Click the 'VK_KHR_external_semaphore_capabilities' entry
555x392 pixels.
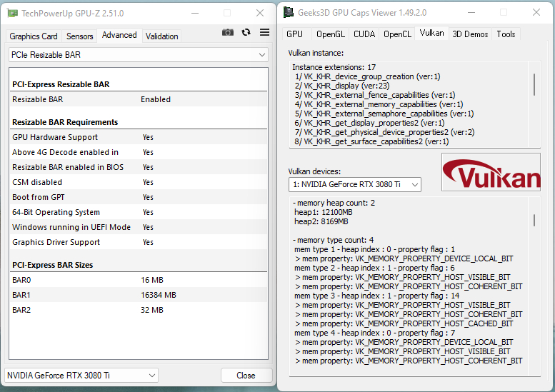tap(384, 114)
